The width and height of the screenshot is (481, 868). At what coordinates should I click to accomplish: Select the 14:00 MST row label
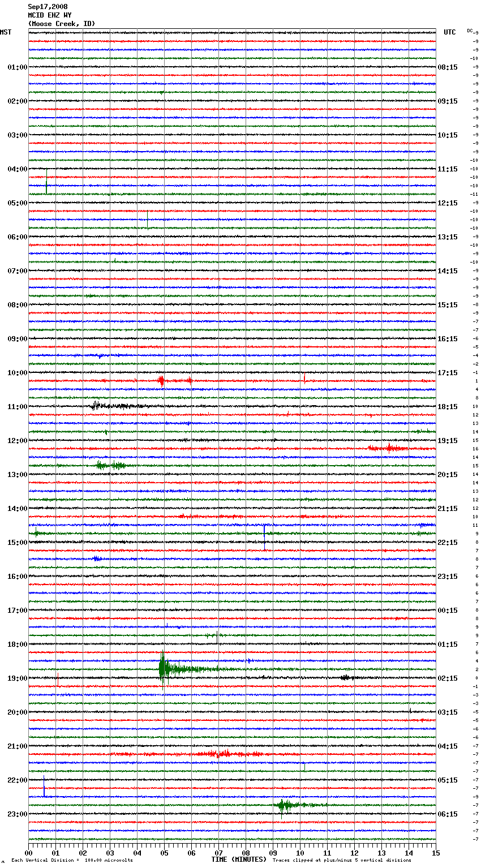click(17, 509)
